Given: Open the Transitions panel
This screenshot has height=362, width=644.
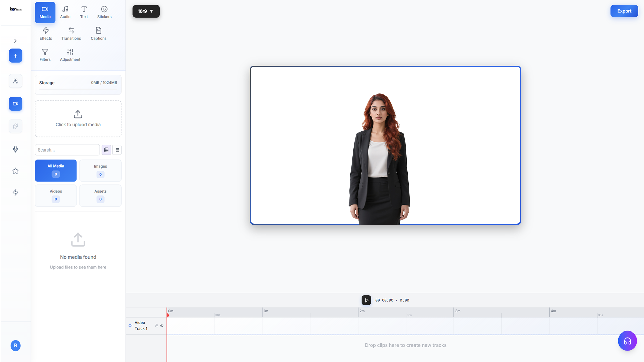Looking at the screenshot, I should (x=71, y=34).
